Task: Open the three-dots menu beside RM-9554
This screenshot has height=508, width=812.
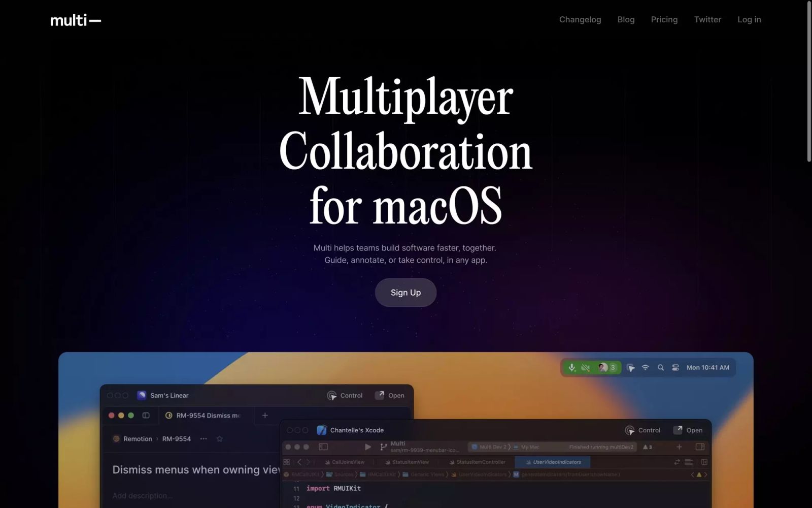Action: pos(204,438)
